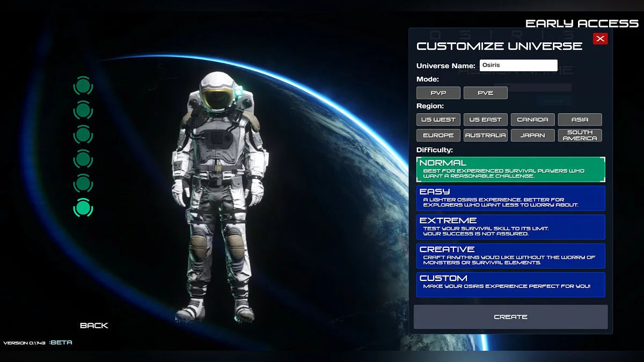
Task: Choose Europe region
Action: click(438, 136)
